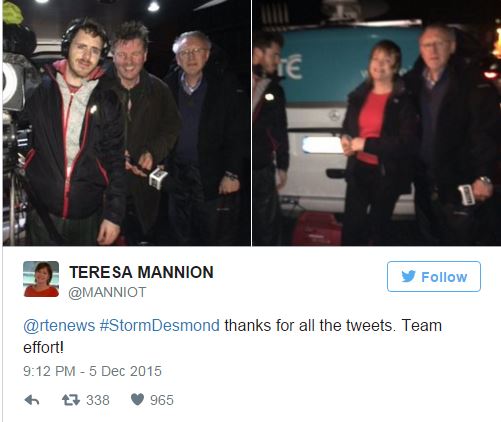Click the Twitter bird icon in Follow button
Image resolution: width=501 pixels, height=422 pixels.
tap(408, 276)
